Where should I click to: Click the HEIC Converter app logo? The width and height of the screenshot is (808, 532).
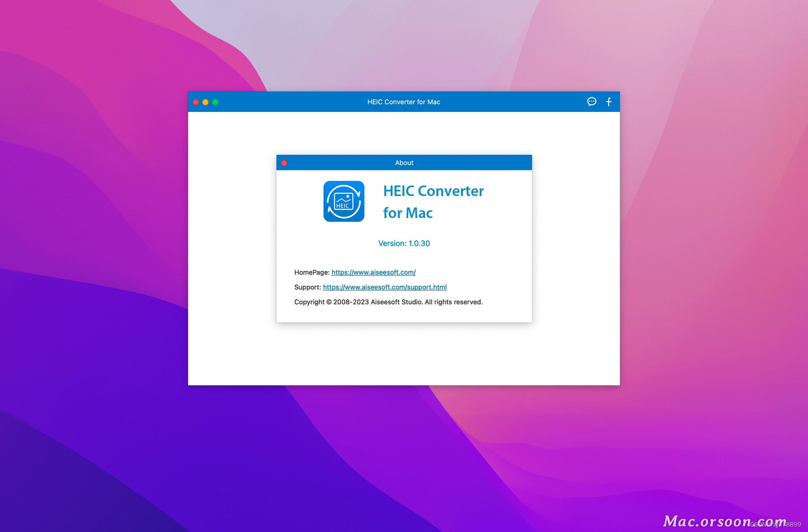click(x=343, y=201)
